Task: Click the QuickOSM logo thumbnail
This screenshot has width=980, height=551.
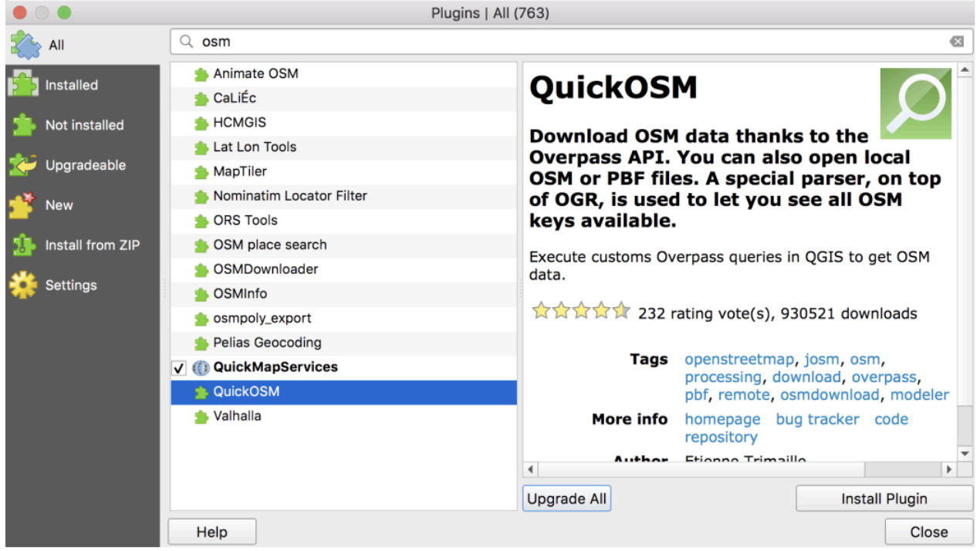Action: [916, 103]
